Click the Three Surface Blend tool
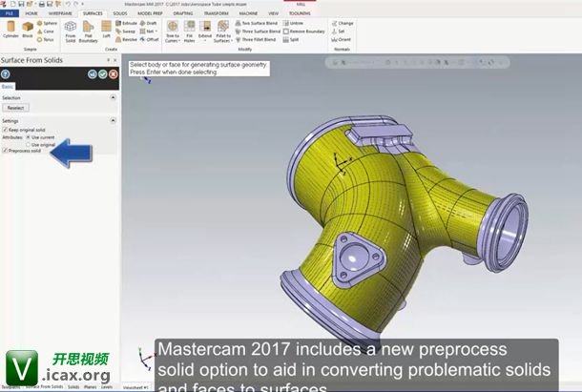This screenshot has height=392, width=582. pyautogui.click(x=258, y=31)
